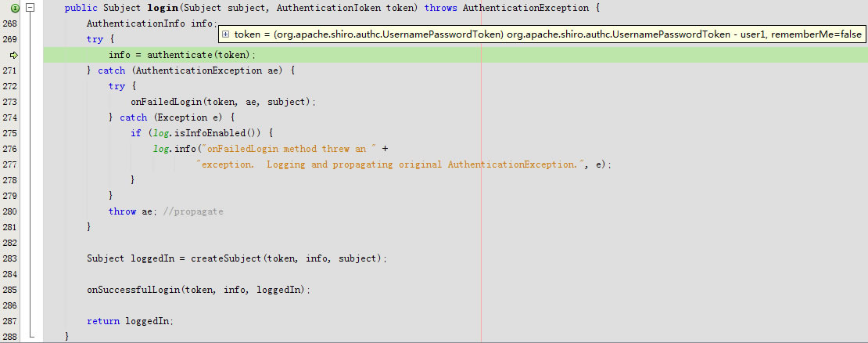Screen dimensions: 868x343
Task: Click 'AuthenticationToken' parameter type in signature
Action: click(x=328, y=9)
